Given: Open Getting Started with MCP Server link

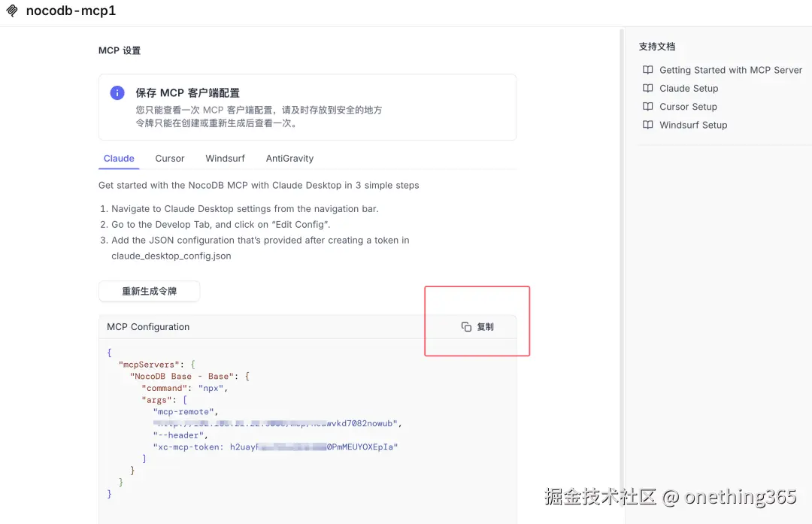Looking at the screenshot, I should click(x=730, y=70).
